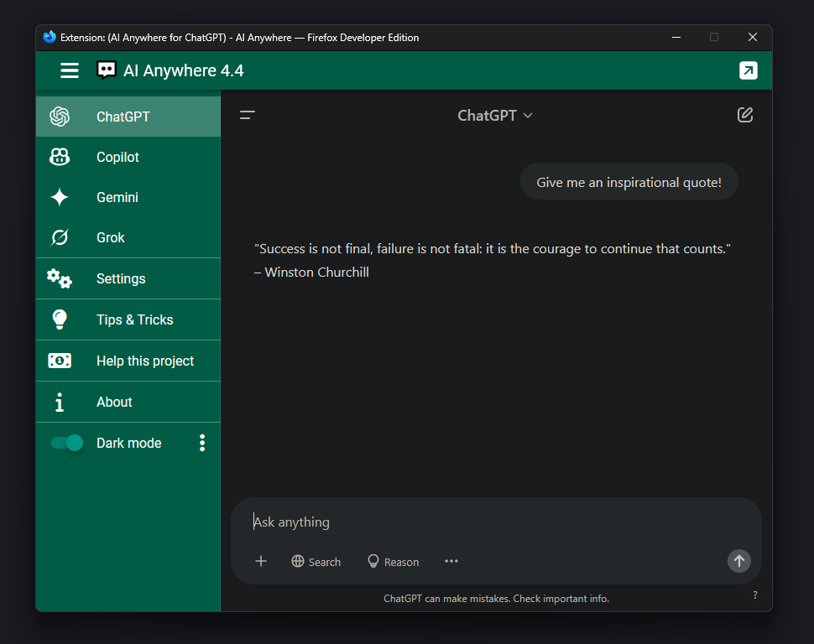This screenshot has height=644, width=814.
Task: Open the extension in external window
Action: coord(748,70)
